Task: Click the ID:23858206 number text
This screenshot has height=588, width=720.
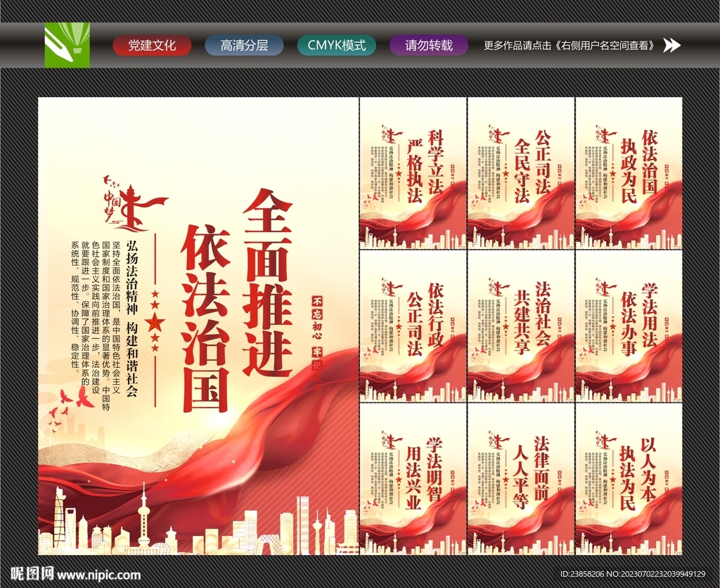Action: point(582,574)
